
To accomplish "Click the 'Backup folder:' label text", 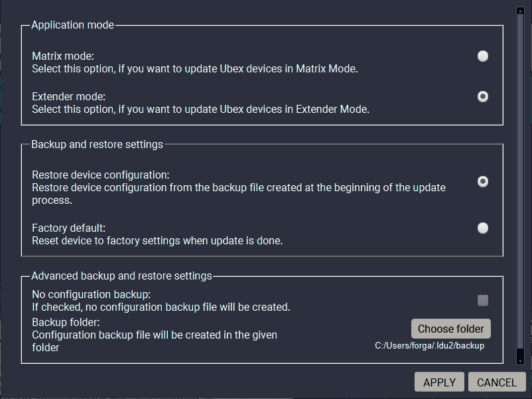I will (x=65, y=323).
